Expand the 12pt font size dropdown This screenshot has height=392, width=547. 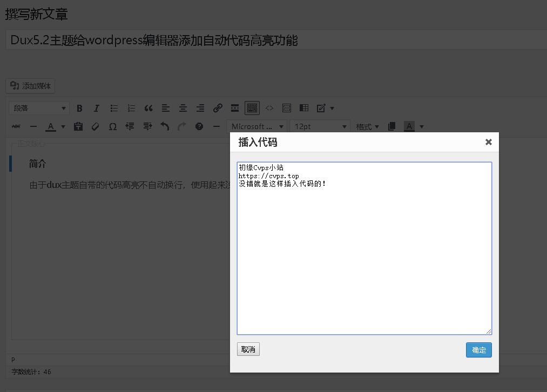320,126
